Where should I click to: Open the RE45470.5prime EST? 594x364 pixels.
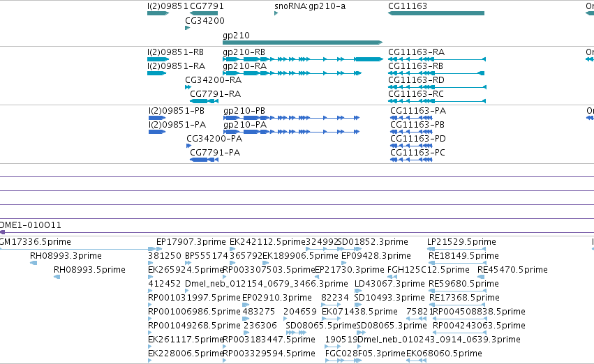pos(481,277)
